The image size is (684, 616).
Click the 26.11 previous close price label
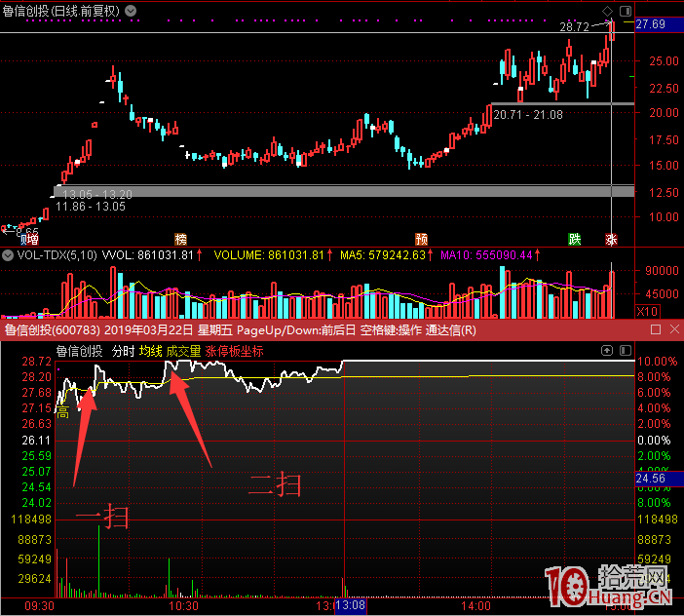click(x=37, y=441)
